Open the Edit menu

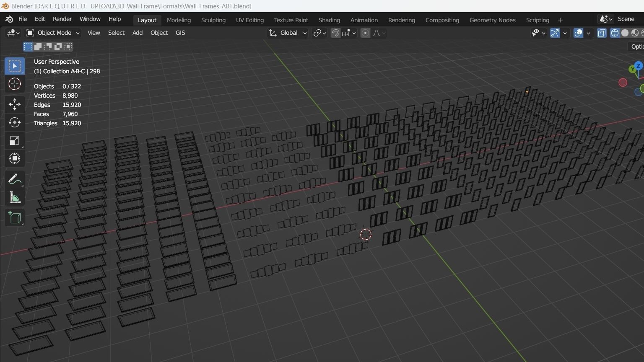coord(40,19)
